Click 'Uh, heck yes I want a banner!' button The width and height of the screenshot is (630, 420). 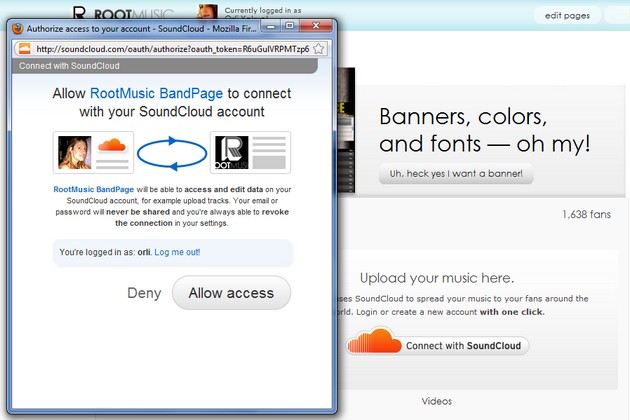[x=456, y=174]
